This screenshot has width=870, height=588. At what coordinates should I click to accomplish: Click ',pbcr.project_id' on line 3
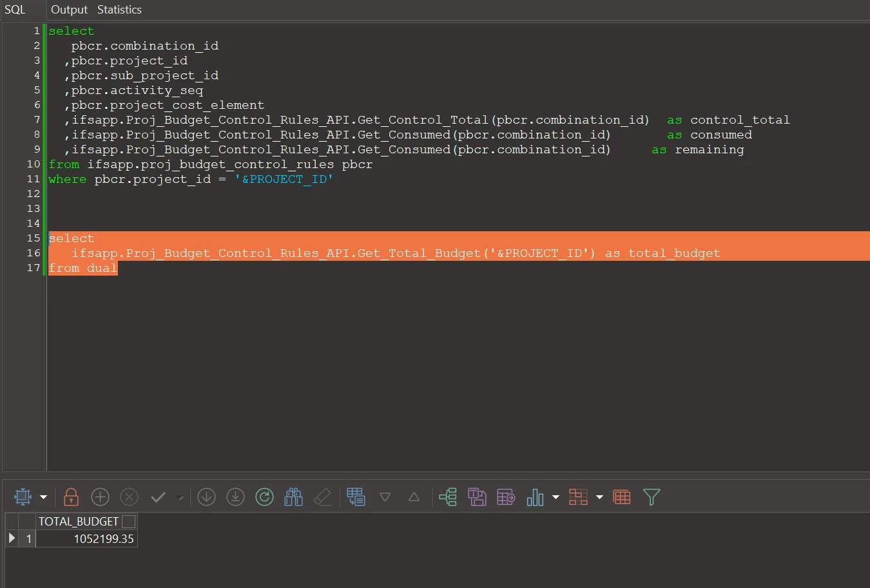pos(126,61)
